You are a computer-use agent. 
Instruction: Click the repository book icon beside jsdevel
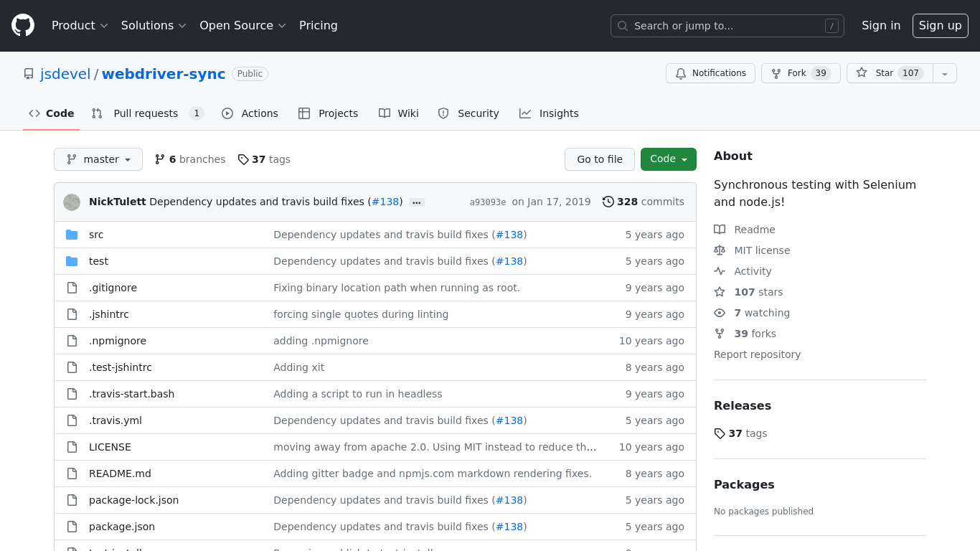point(29,74)
